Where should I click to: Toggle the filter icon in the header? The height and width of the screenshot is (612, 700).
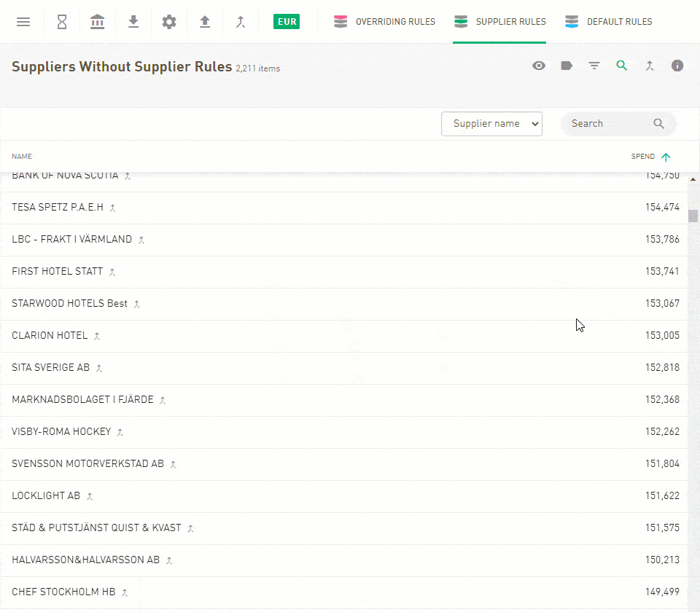click(x=594, y=66)
